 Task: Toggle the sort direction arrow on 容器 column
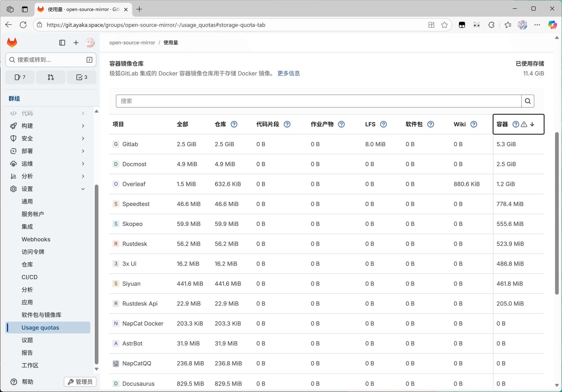(x=532, y=125)
